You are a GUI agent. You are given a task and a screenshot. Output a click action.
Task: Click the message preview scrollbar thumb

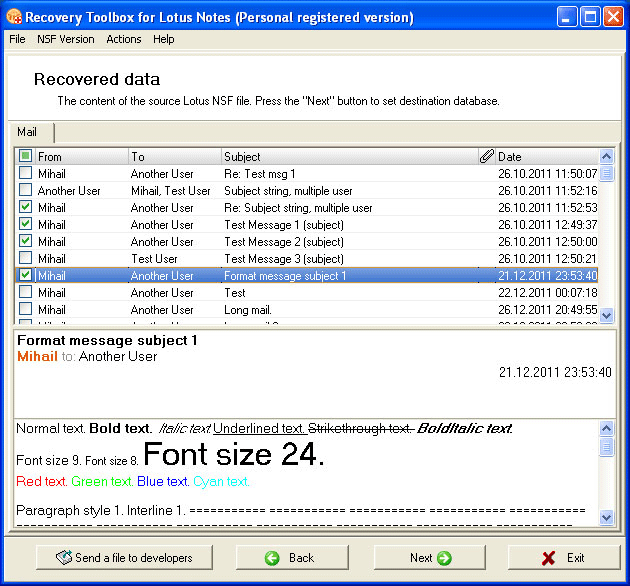(x=606, y=447)
